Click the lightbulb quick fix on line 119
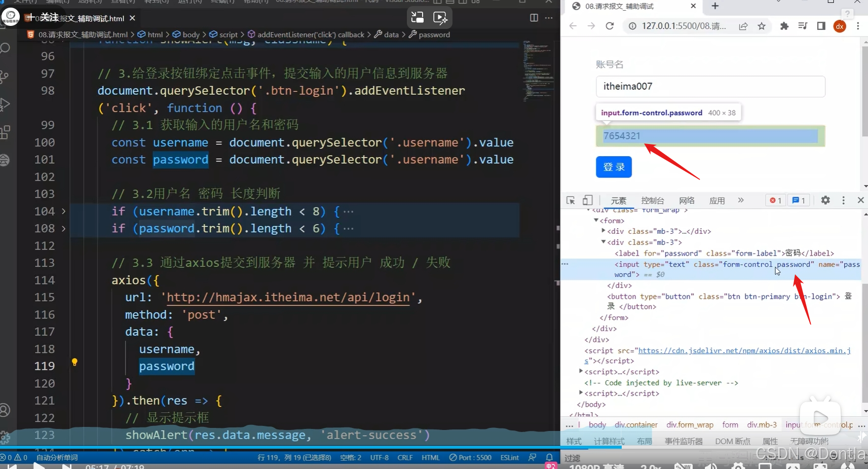Screen dimensions: 868x469 tap(74, 362)
